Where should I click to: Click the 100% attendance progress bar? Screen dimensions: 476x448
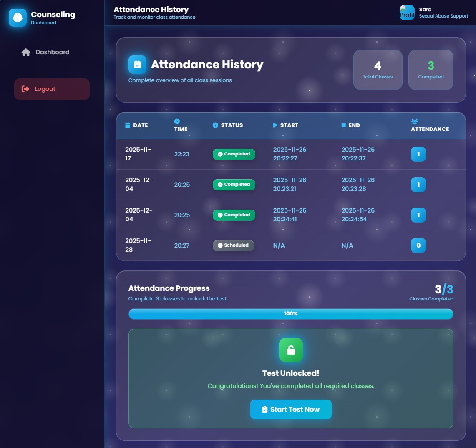tap(291, 314)
